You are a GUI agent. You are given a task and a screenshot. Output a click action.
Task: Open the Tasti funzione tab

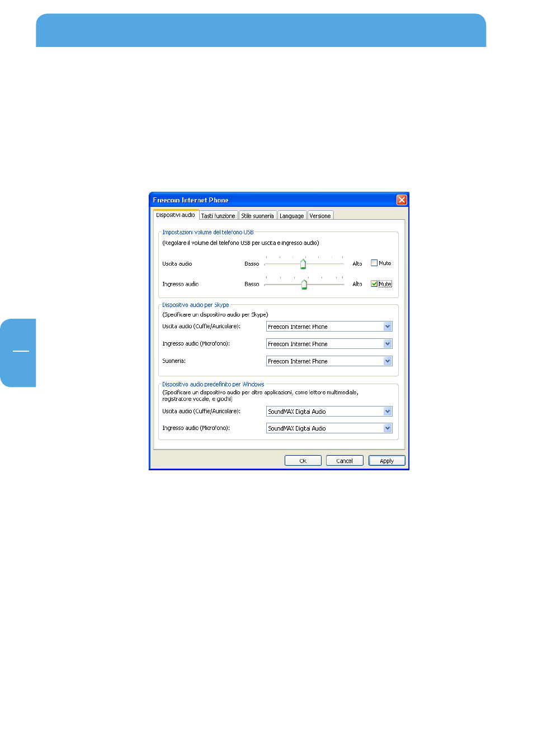(218, 216)
